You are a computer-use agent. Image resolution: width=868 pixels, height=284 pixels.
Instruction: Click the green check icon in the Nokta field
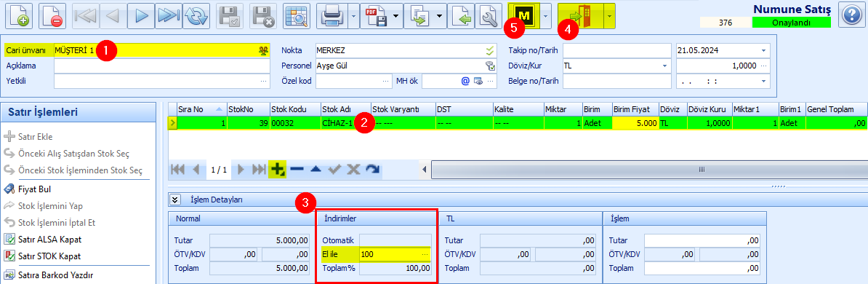[489, 50]
